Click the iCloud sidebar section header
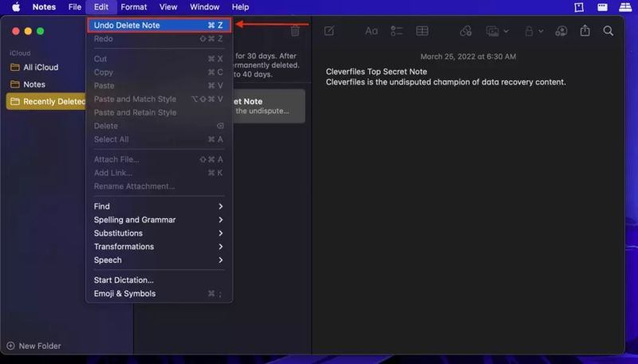Screen dimensions: 638x364 (x=20, y=53)
